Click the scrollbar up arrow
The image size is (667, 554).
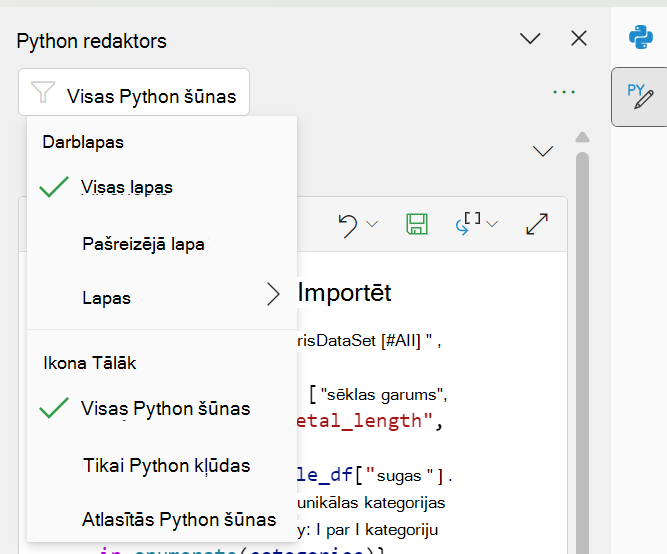point(582,137)
